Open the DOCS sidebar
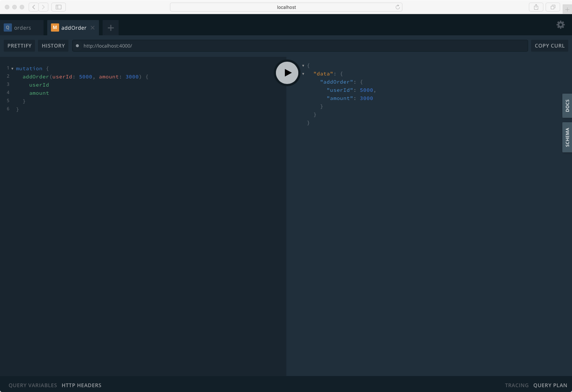The height and width of the screenshot is (392, 572). (567, 106)
